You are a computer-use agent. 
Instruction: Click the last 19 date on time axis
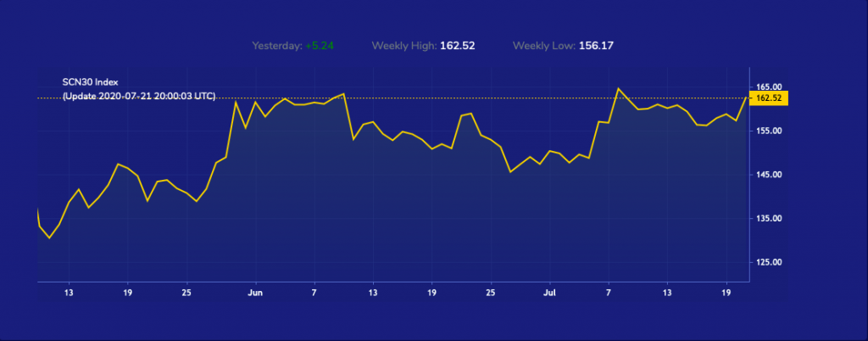tap(726, 293)
